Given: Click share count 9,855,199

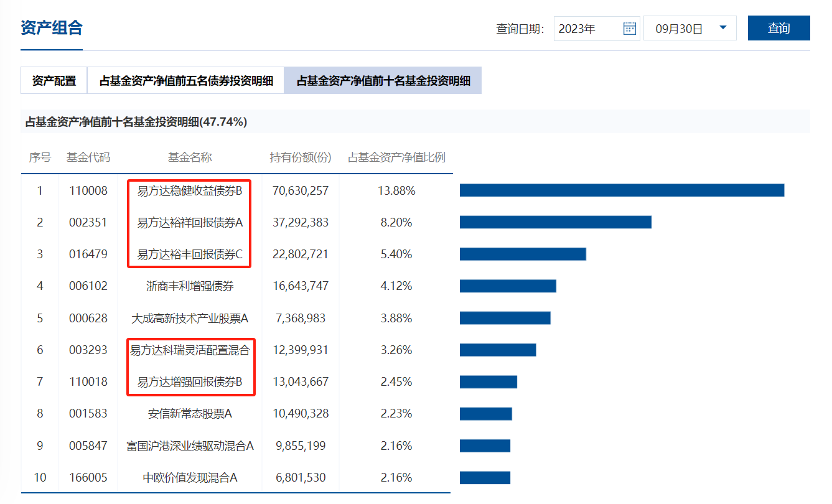Looking at the screenshot, I should (x=301, y=446).
